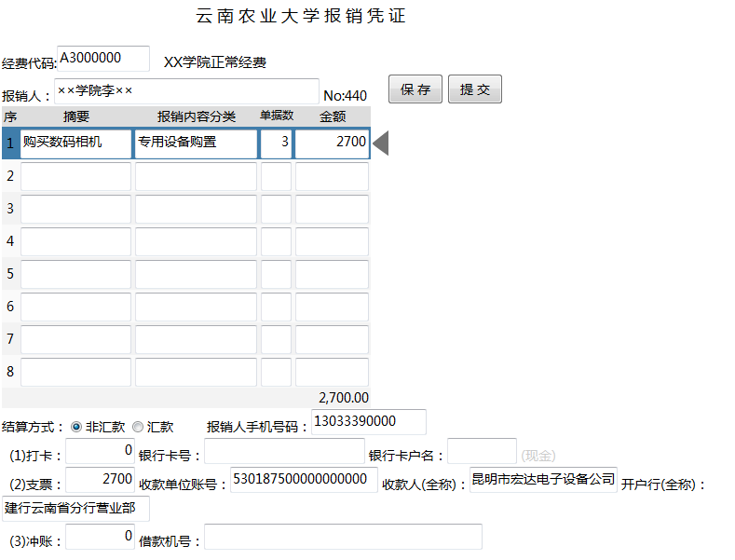Select the 非汇款 radio button
The height and width of the screenshot is (560, 735).
[x=76, y=427]
